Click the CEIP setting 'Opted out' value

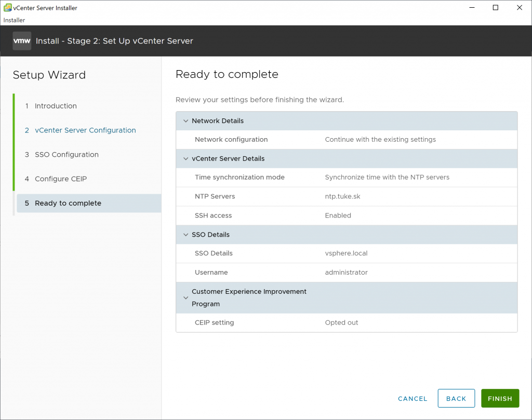341,322
